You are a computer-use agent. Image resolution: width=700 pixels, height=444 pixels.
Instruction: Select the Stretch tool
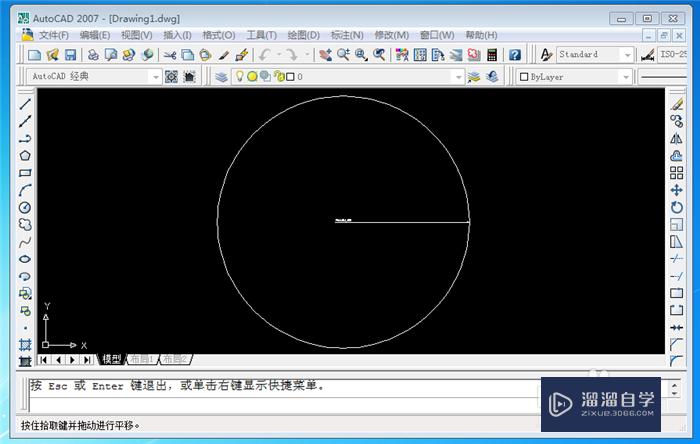click(x=676, y=242)
